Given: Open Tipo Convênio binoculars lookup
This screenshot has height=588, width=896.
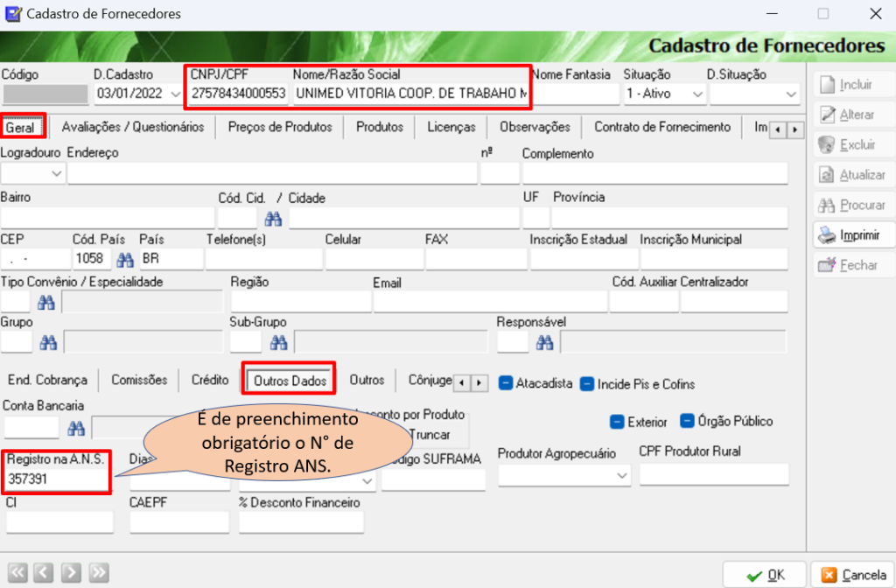Looking at the screenshot, I should (x=46, y=302).
